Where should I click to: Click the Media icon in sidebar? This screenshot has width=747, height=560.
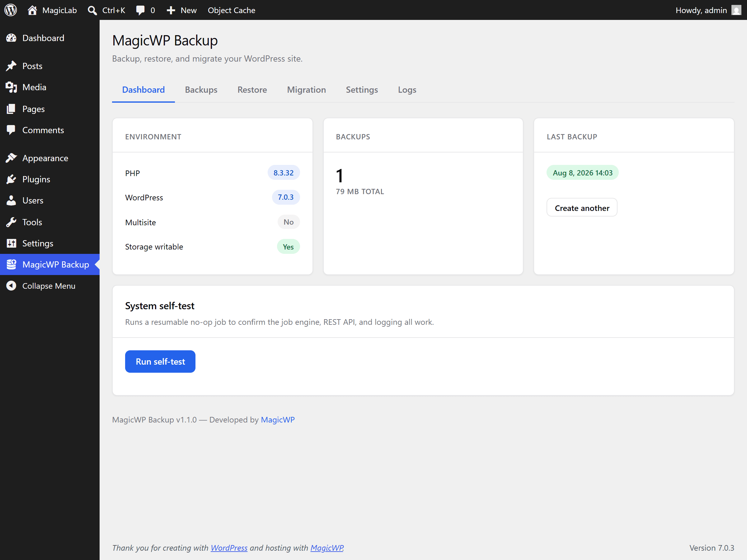click(x=11, y=87)
